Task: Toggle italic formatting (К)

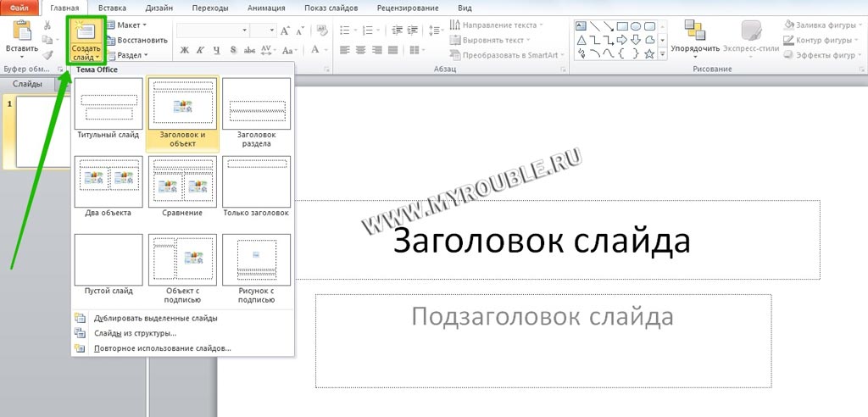Action: coord(200,50)
